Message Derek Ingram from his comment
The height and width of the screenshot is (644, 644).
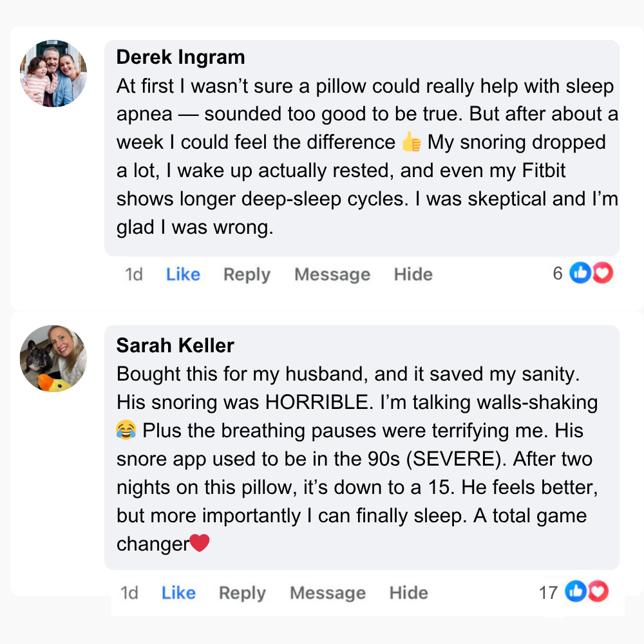tap(332, 274)
